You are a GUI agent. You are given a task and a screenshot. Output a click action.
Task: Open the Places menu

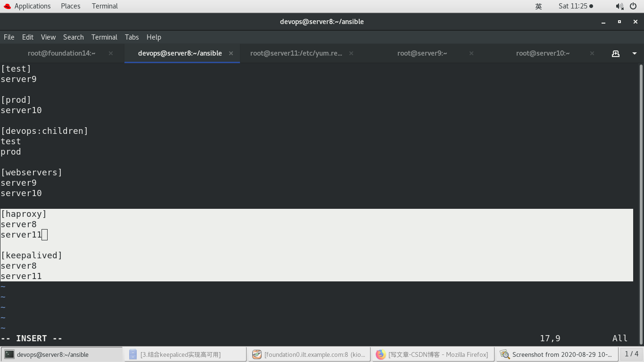[70, 6]
